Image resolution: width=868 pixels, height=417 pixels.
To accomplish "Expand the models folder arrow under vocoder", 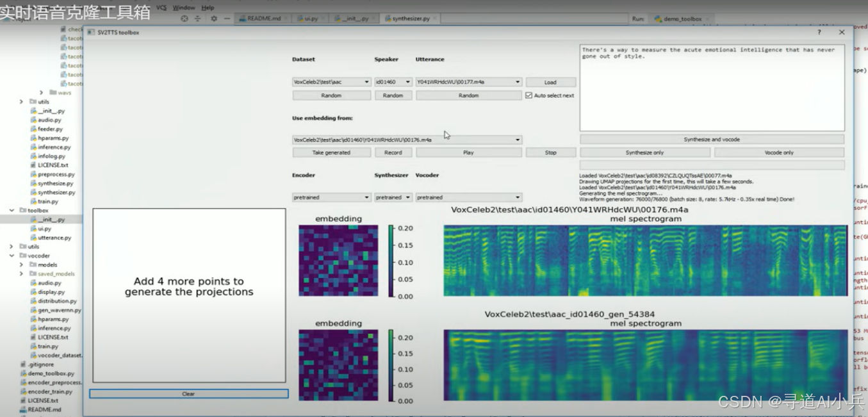I will coord(21,265).
